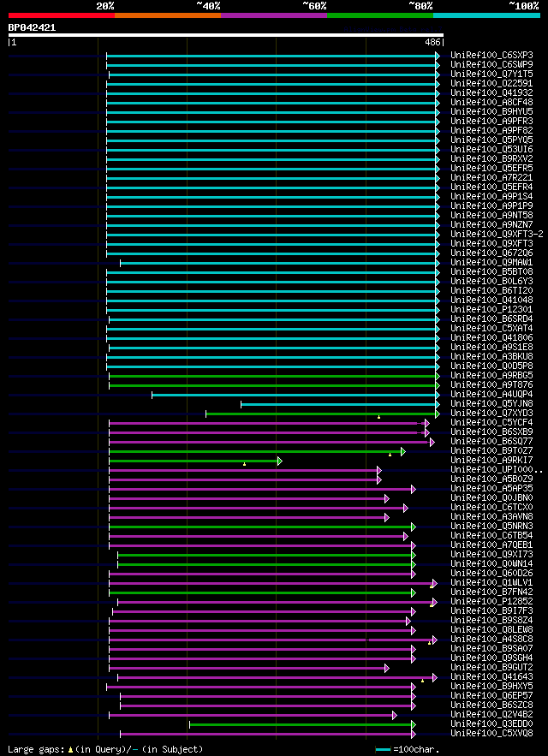Select the UniRef100_P12301 label
548x756 pixels.
[x=491, y=310]
